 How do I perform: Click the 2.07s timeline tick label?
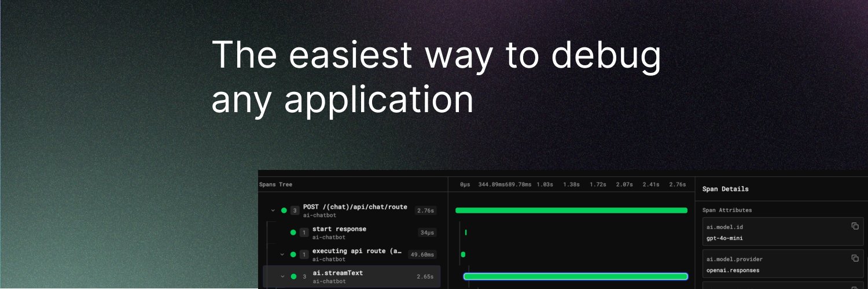point(624,184)
